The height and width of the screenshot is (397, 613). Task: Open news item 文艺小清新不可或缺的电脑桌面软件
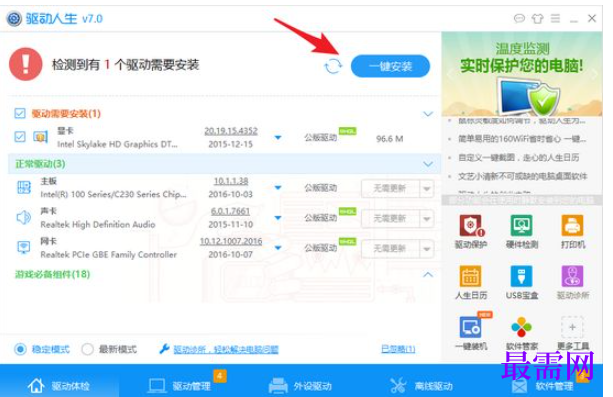click(523, 176)
